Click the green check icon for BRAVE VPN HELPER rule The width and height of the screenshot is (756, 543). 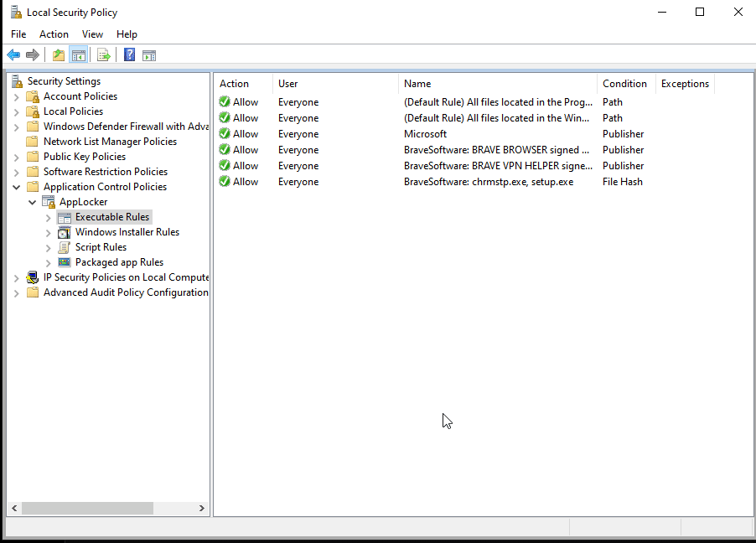coord(224,165)
